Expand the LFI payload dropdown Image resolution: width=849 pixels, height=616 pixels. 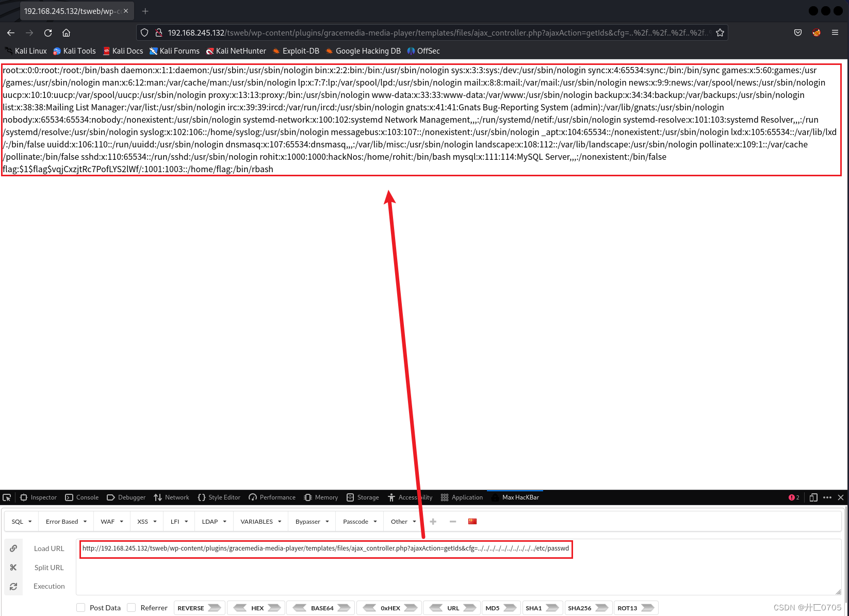[x=178, y=521]
